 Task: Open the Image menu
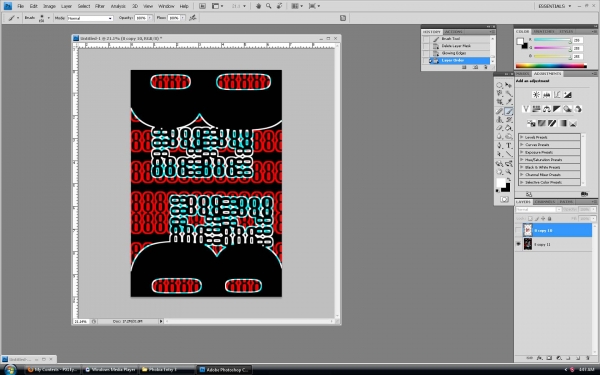49,6
